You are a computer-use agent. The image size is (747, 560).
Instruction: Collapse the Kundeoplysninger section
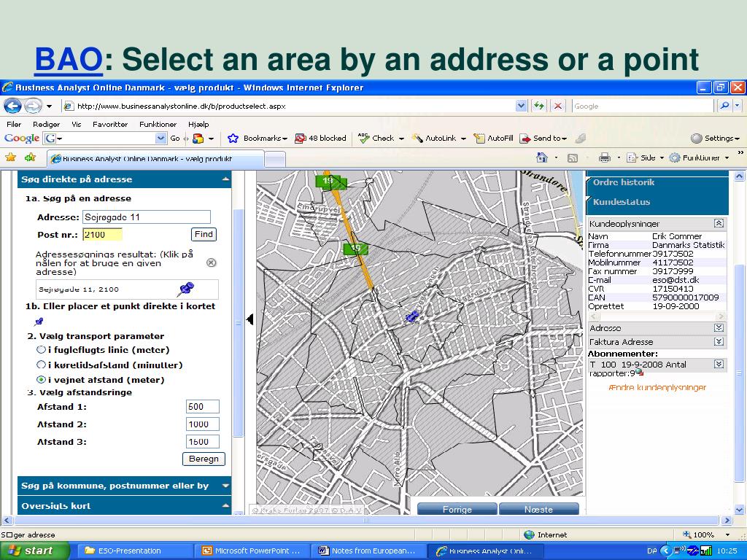[x=719, y=223]
